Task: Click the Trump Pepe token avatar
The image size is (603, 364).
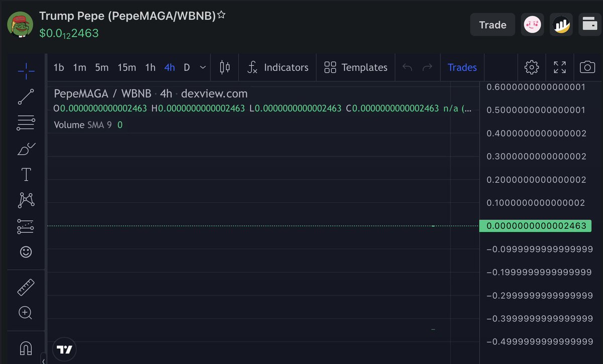Action: (x=20, y=24)
